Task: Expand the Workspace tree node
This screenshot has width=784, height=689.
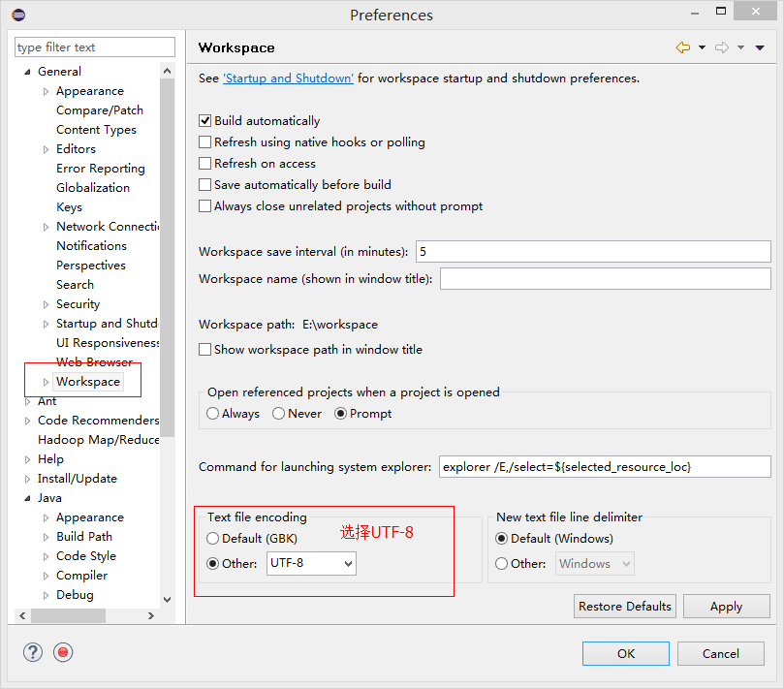Action: [46, 382]
